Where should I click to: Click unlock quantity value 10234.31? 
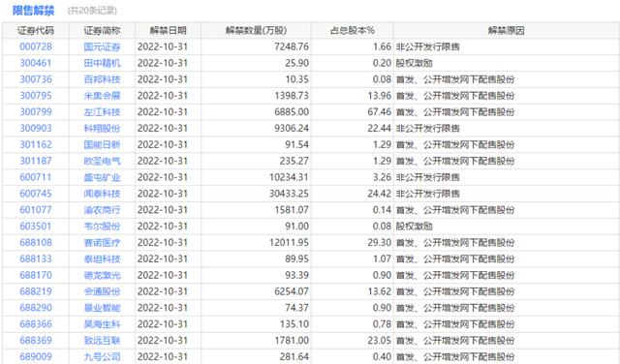tap(289, 177)
